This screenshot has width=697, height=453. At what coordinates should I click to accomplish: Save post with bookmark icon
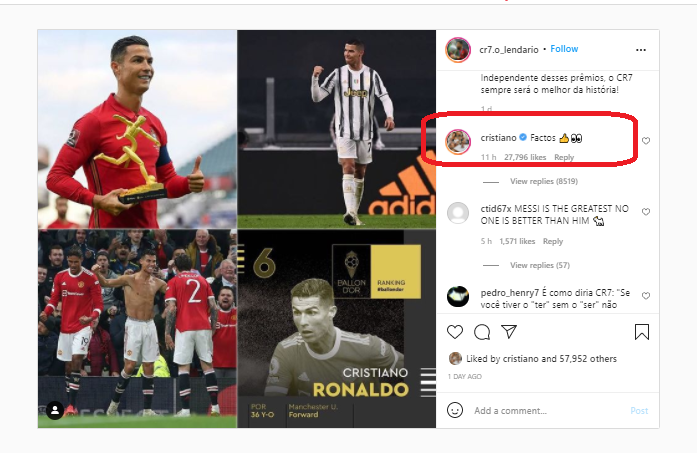642,332
